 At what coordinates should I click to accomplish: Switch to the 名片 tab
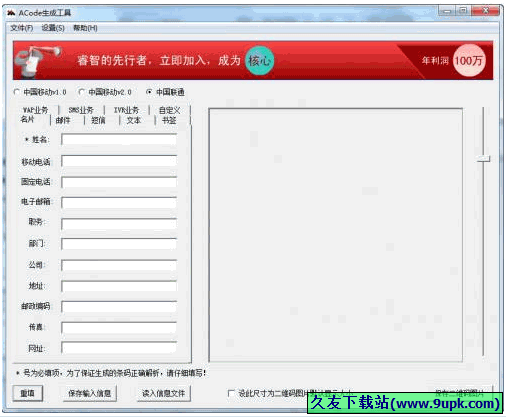28,119
